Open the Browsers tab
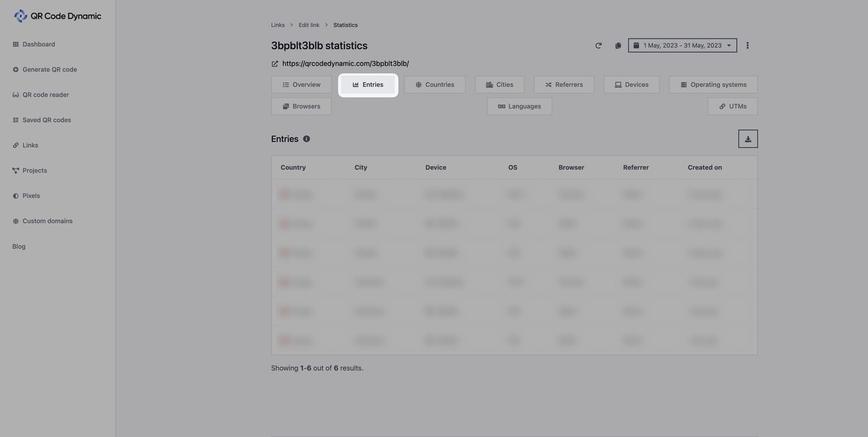Viewport: 868px width, 437px height. tap(302, 106)
